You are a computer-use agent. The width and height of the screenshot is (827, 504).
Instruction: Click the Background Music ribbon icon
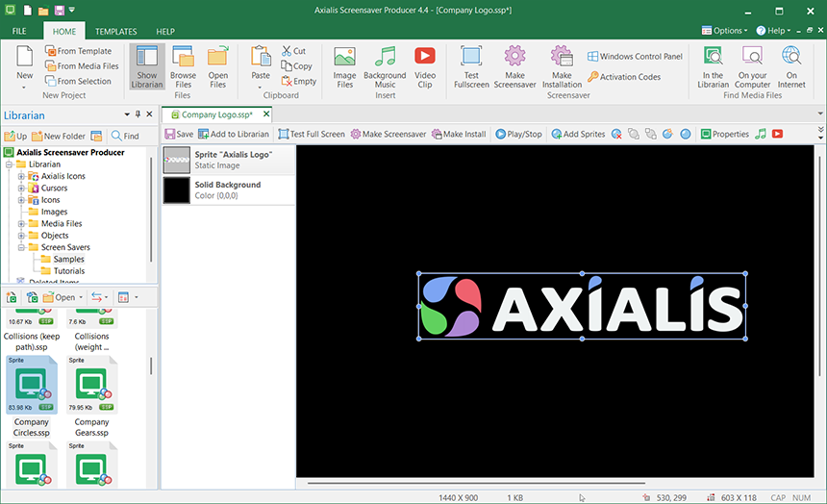tap(385, 64)
